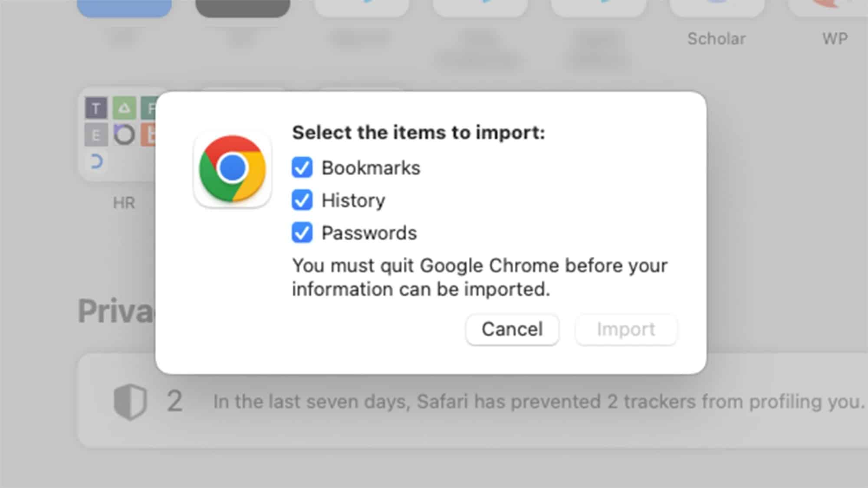Open the green triangle icon in HR folder

pos(124,108)
